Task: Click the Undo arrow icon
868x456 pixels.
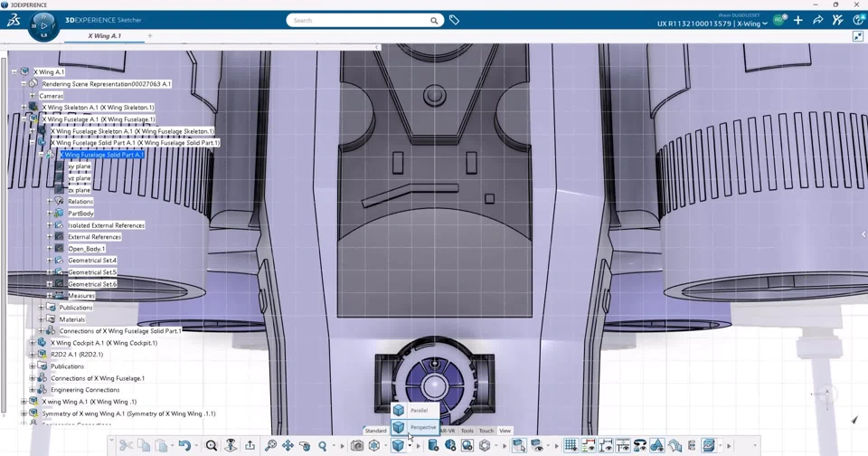Action: point(184,445)
